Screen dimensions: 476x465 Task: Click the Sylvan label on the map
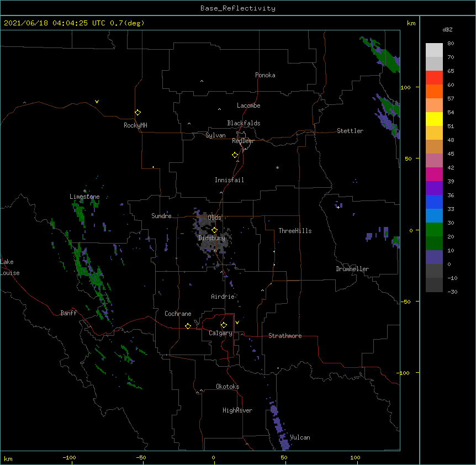pyautogui.click(x=215, y=135)
